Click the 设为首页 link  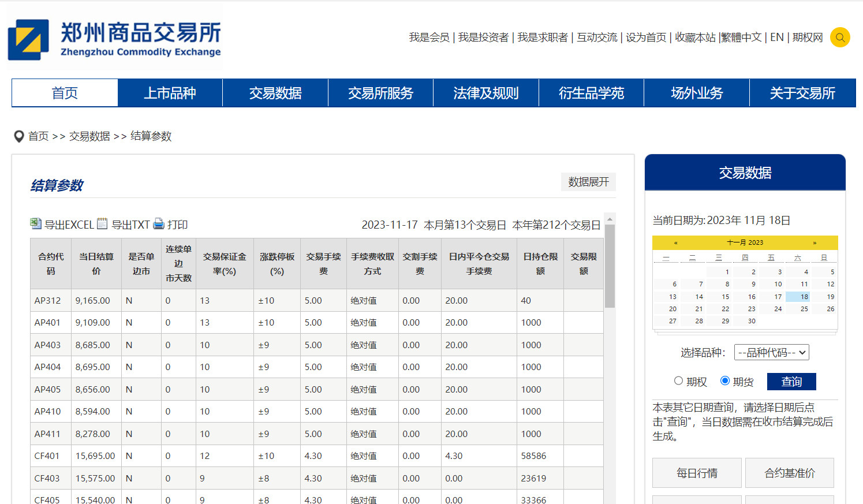(646, 38)
